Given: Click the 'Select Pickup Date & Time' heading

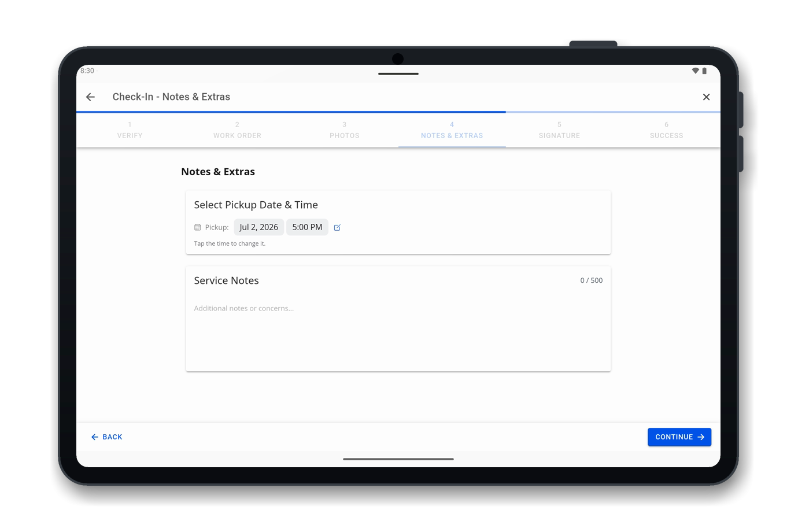Looking at the screenshot, I should tap(256, 205).
